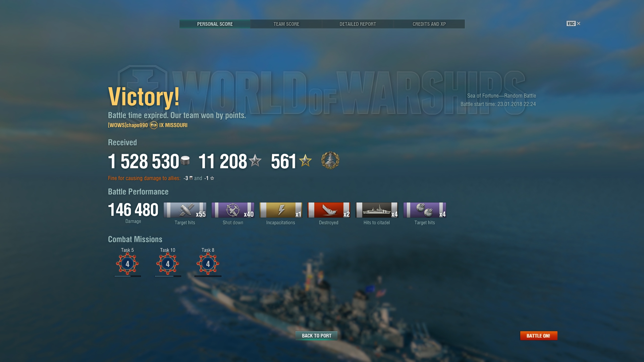Click the gold free XP star icon
Image resolution: width=644 pixels, height=362 pixels.
coord(305,161)
